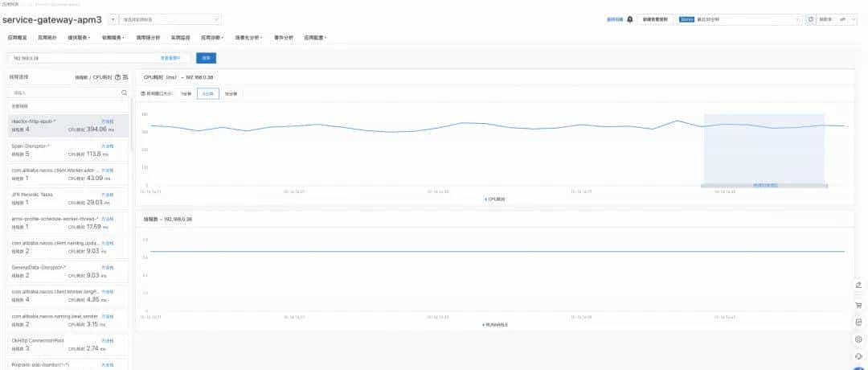Open the 应用概览 tab
The width and height of the screenshot is (868, 370).
(x=17, y=37)
